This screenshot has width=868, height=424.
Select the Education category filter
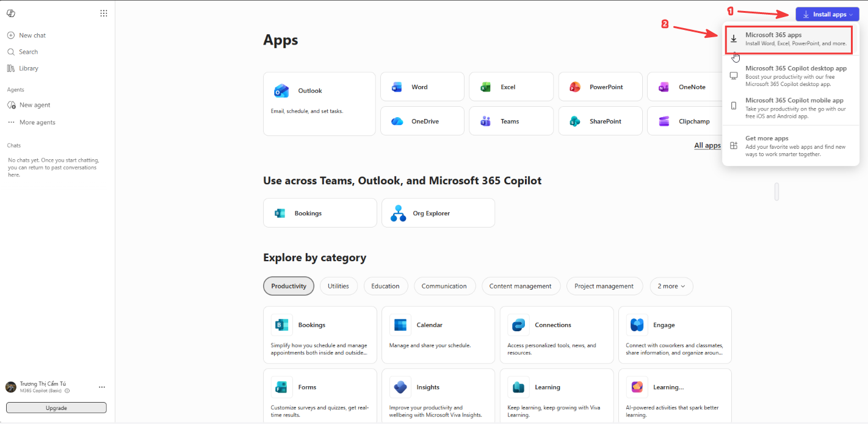(385, 286)
